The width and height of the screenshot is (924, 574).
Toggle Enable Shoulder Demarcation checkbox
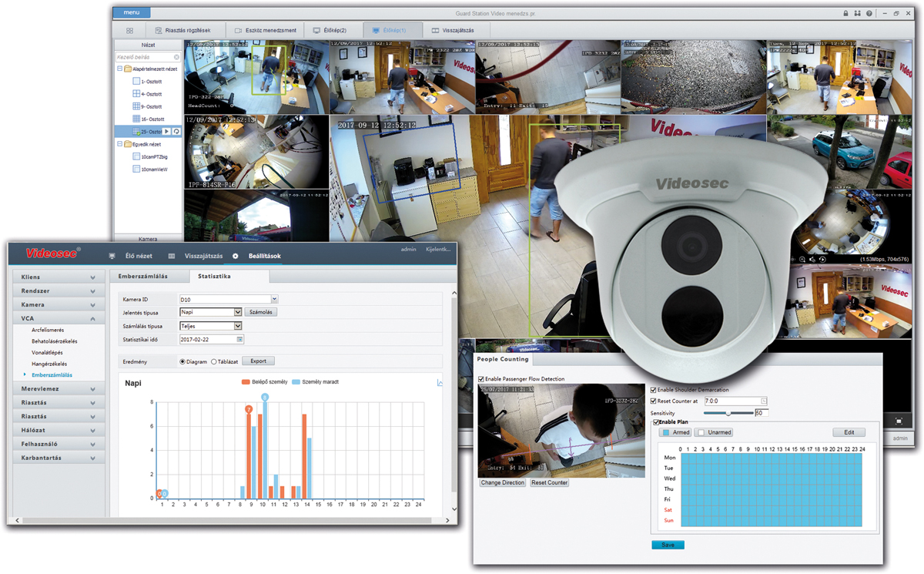[654, 390]
